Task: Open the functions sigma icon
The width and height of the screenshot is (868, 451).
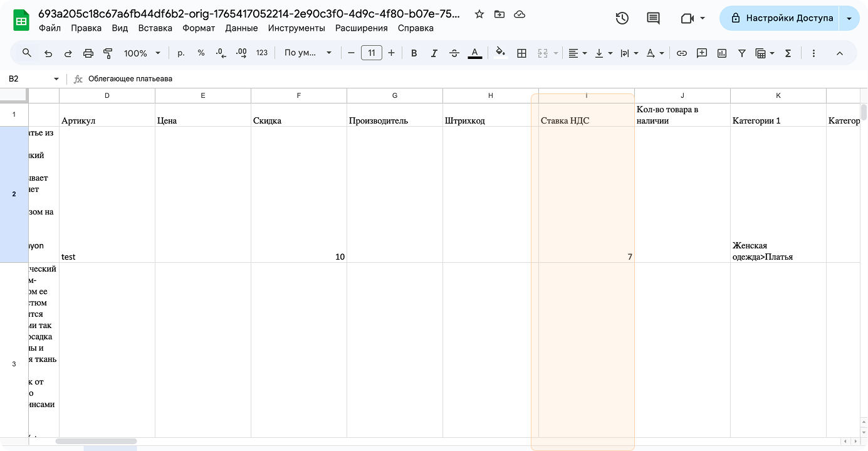Action: [788, 53]
